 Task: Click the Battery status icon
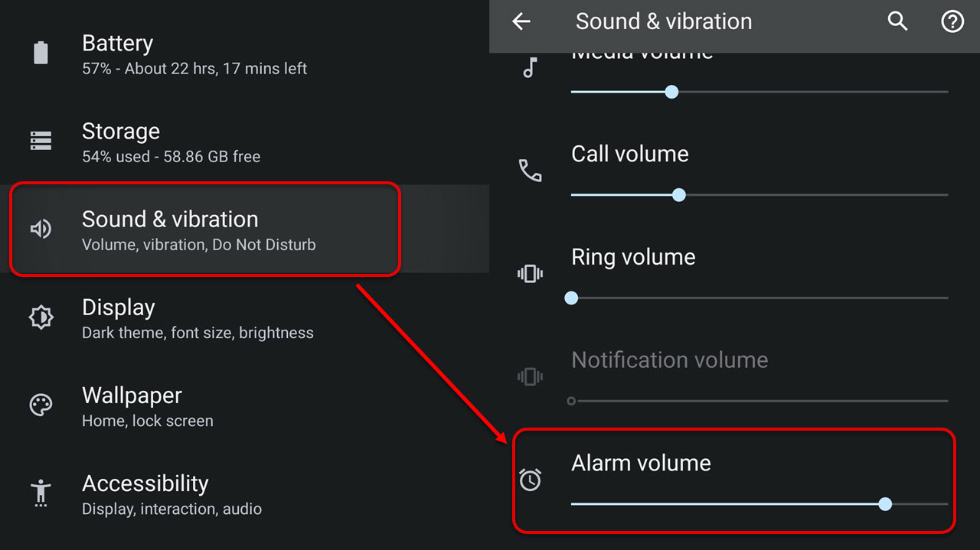coord(40,52)
